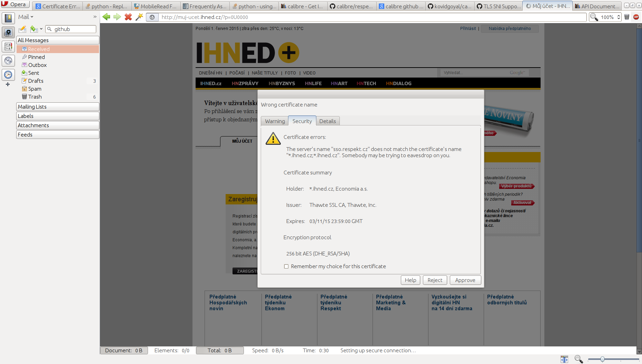Switch to the Details tab in the dialog
The image size is (642, 364).
click(x=328, y=121)
